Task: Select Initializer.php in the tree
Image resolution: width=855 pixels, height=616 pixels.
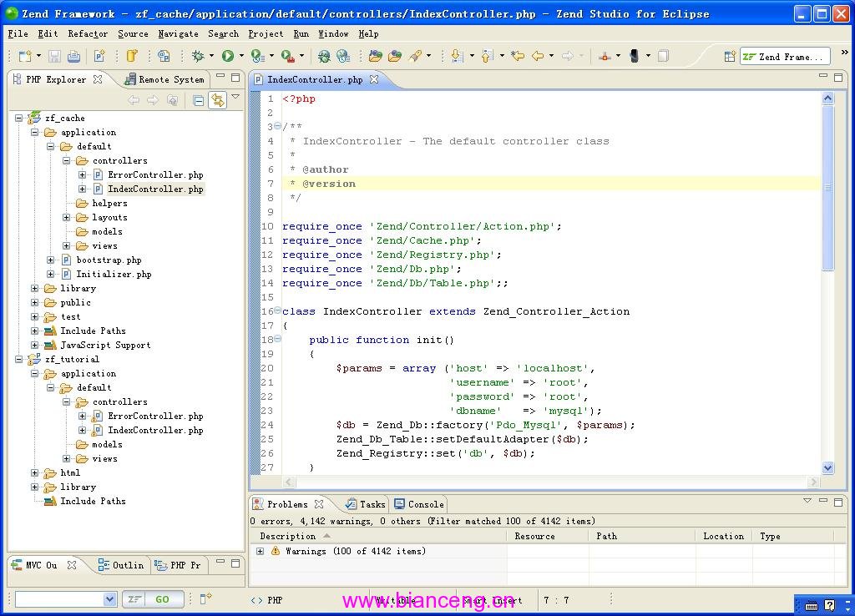Action: (114, 275)
